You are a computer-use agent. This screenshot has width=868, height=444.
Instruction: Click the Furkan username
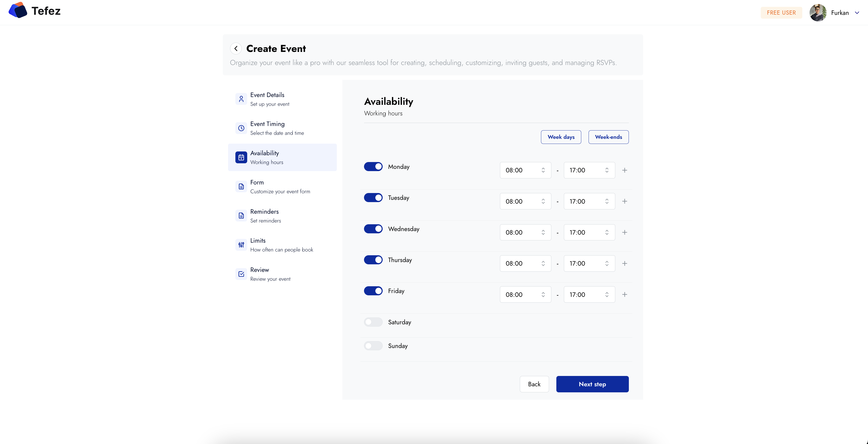[840, 13]
